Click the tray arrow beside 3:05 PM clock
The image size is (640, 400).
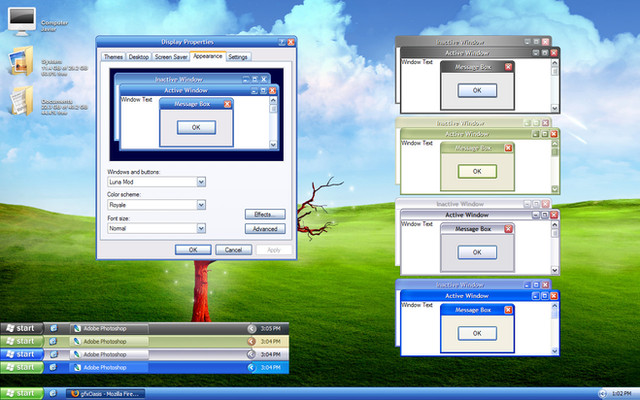point(251,329)
